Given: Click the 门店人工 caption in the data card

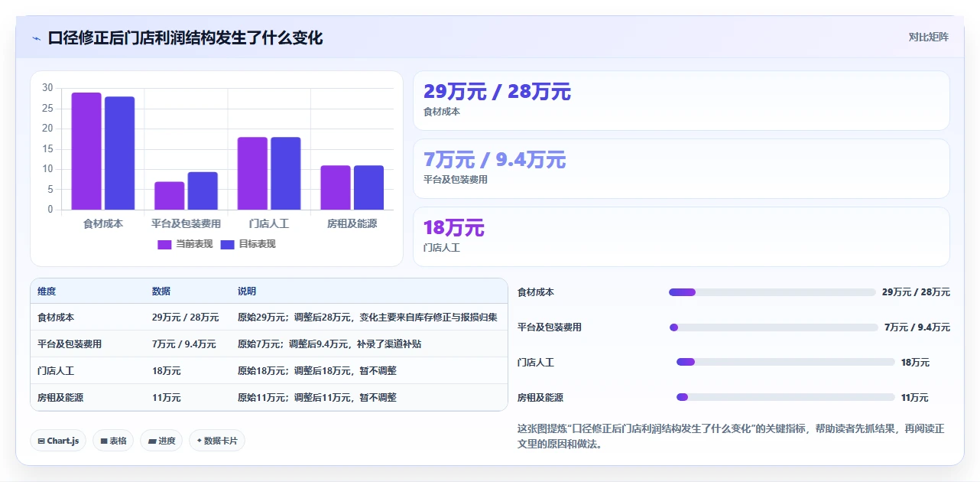Looking at the screenshot, I should click(x=442, y=248).
